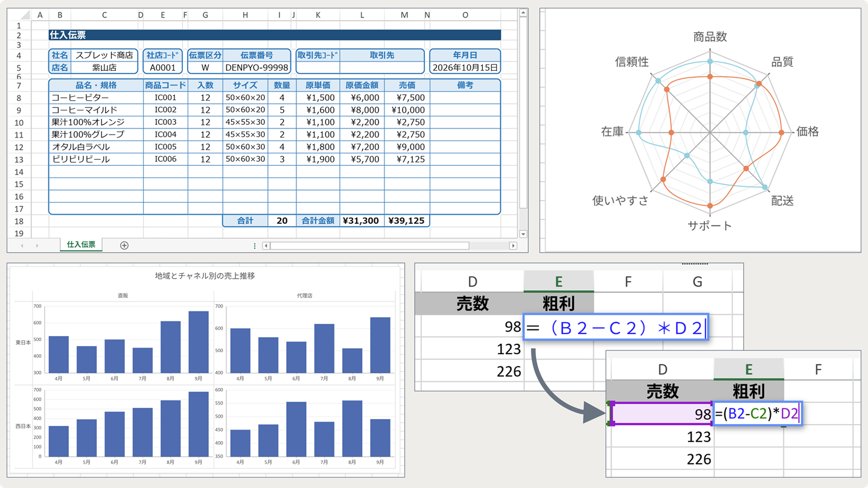Click the ¥8,000 cost amount cell
The width and height of the screenshot is (868, 488).
pos(362,110)
